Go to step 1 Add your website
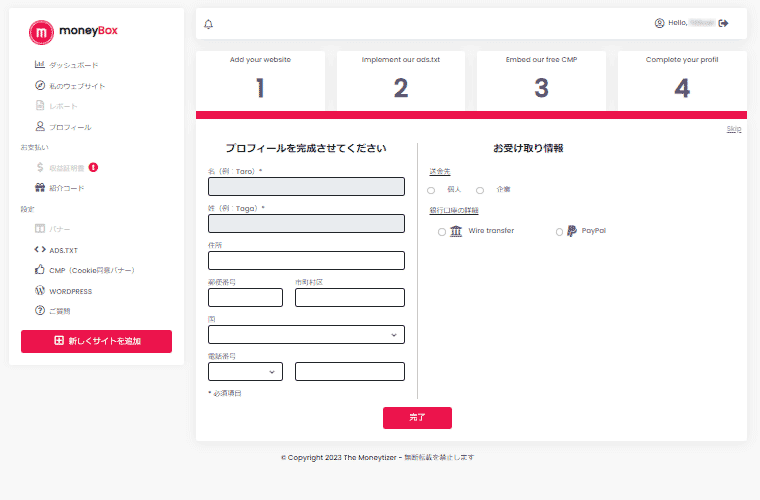This screenshot has height=500, width=760. pyautogui.click(x=260, y=80)
